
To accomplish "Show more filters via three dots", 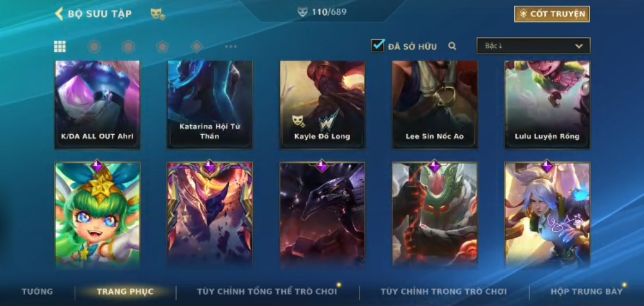I will (231, 47).
